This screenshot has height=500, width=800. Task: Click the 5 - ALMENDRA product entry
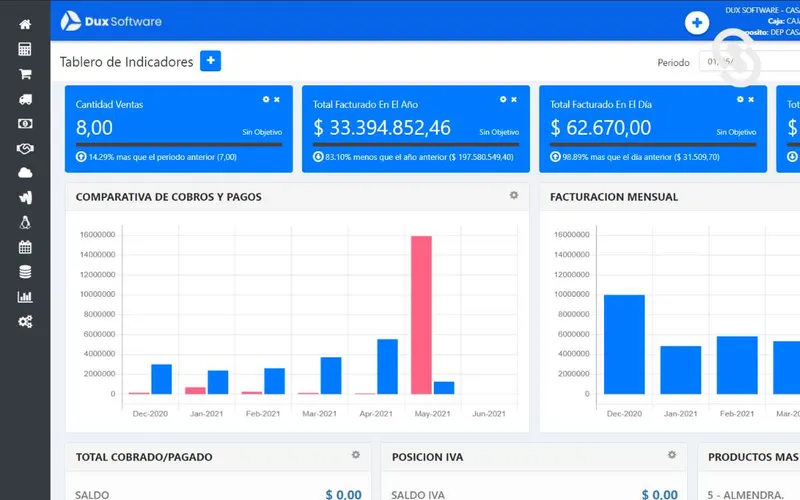pos(745,494)
